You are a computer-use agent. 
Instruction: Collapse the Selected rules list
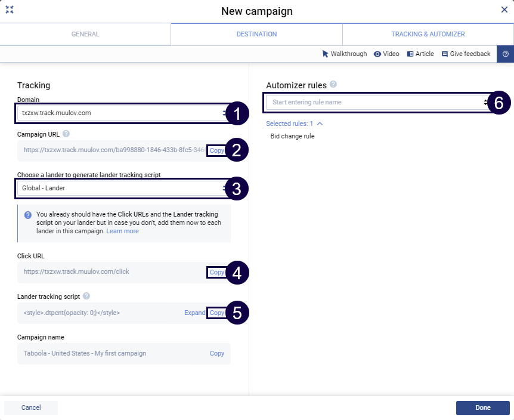(x=320, y=123)
